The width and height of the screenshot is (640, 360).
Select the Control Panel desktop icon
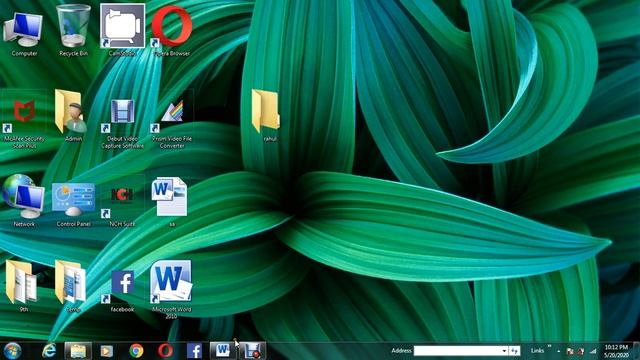[73, 205]
